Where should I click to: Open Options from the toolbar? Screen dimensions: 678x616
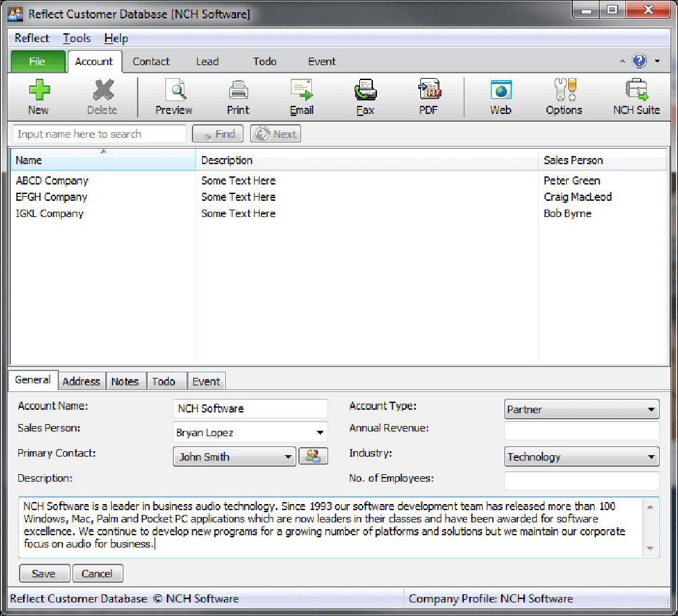click(x=564, y=97)
